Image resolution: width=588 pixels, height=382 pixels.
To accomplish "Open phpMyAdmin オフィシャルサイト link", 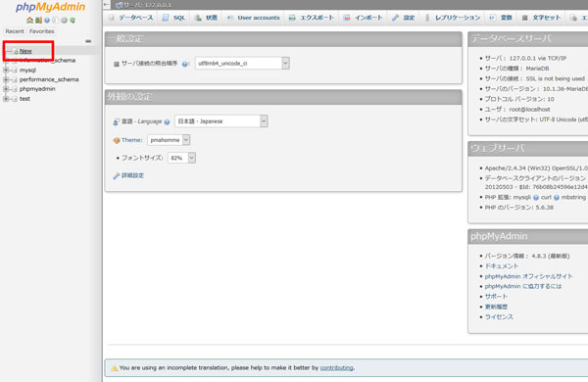I will [x=529, y=276].
